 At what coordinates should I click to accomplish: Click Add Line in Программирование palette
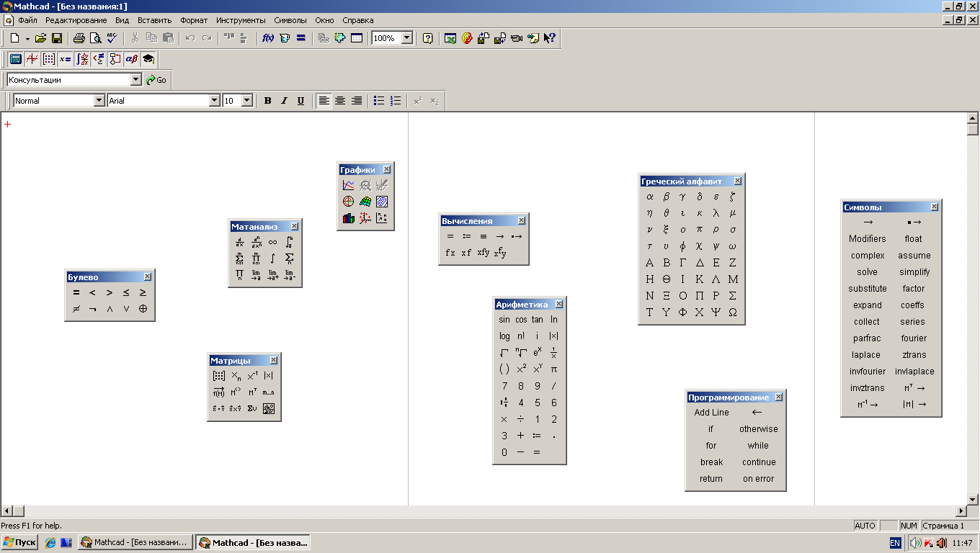(712, 413)
